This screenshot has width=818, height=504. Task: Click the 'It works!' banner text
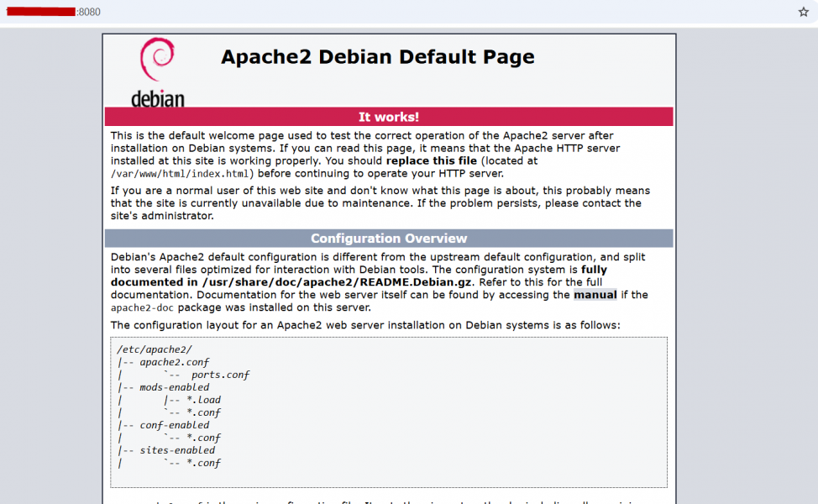pos(389,117)
